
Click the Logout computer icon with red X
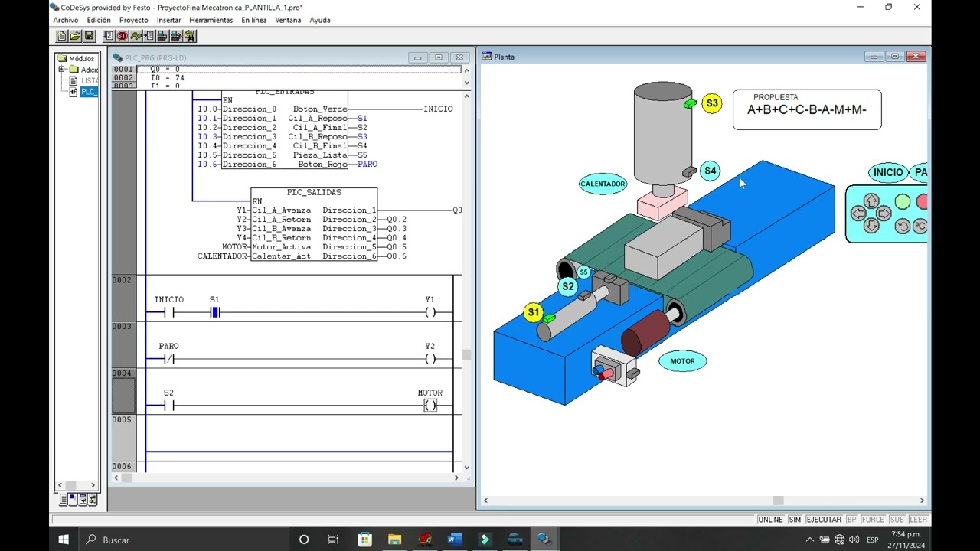(177, 36)
